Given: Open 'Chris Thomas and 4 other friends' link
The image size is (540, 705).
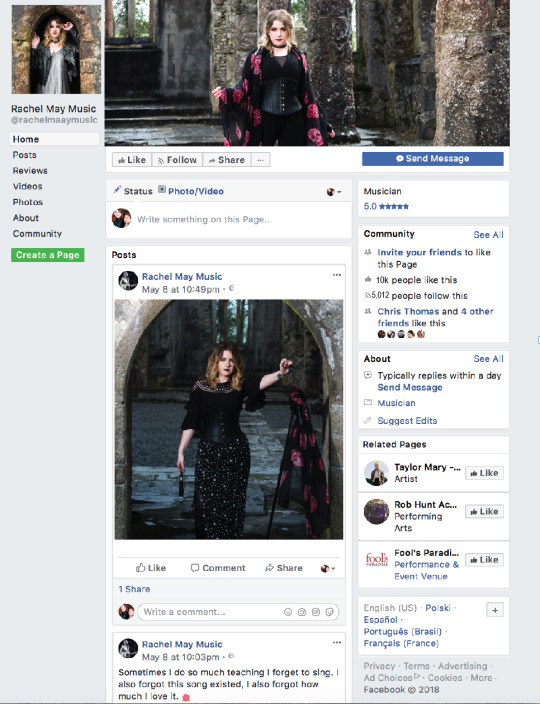Looking at the screenshot, I should pyautogui.click(x=435, y=317).
